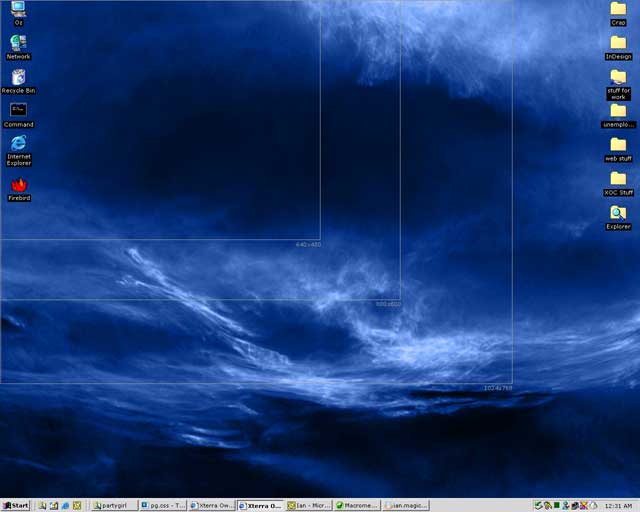
Task: Click the 12:31 AM taskbar clock
Action: click(618, 506)
